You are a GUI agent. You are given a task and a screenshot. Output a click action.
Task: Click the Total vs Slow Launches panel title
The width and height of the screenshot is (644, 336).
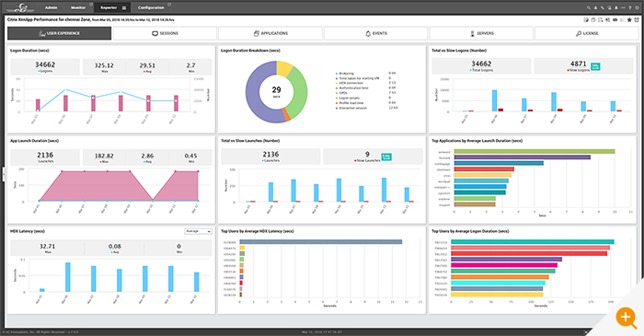250,141
